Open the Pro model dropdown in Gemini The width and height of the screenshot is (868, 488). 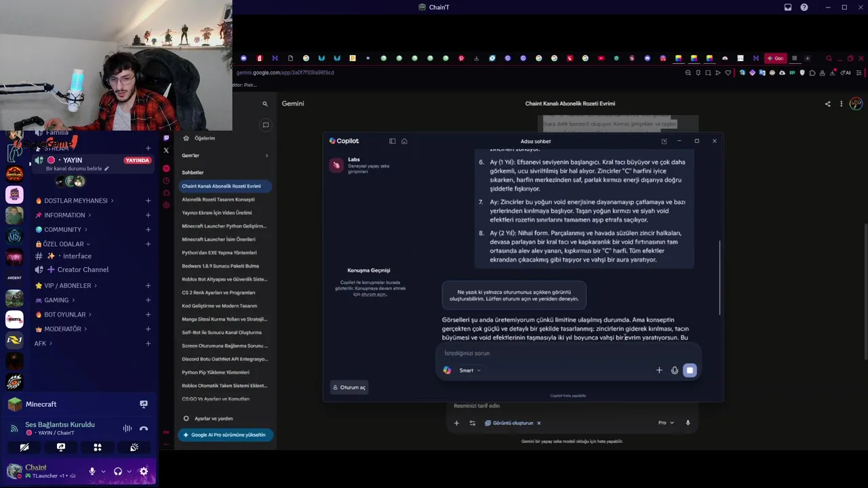(x=666, y=423)
